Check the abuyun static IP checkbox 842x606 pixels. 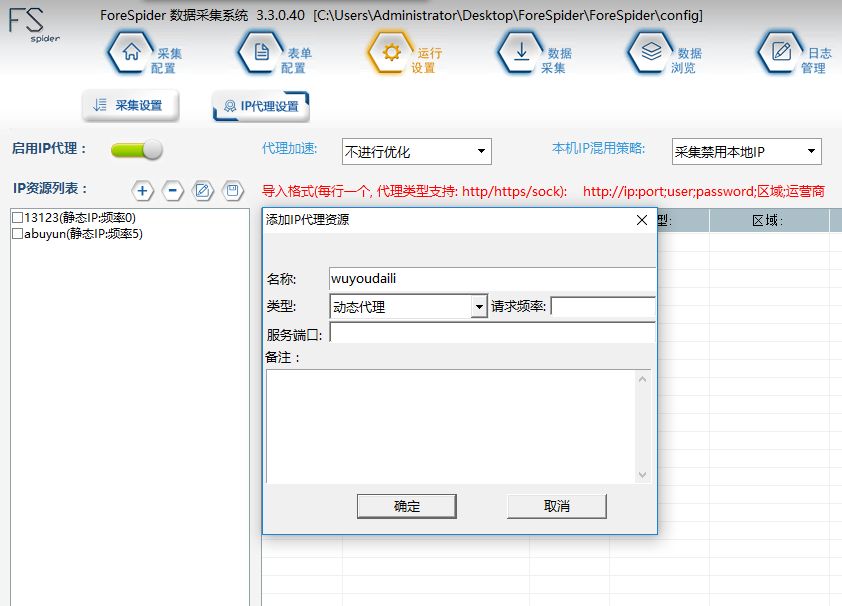(x=17, y=233)
